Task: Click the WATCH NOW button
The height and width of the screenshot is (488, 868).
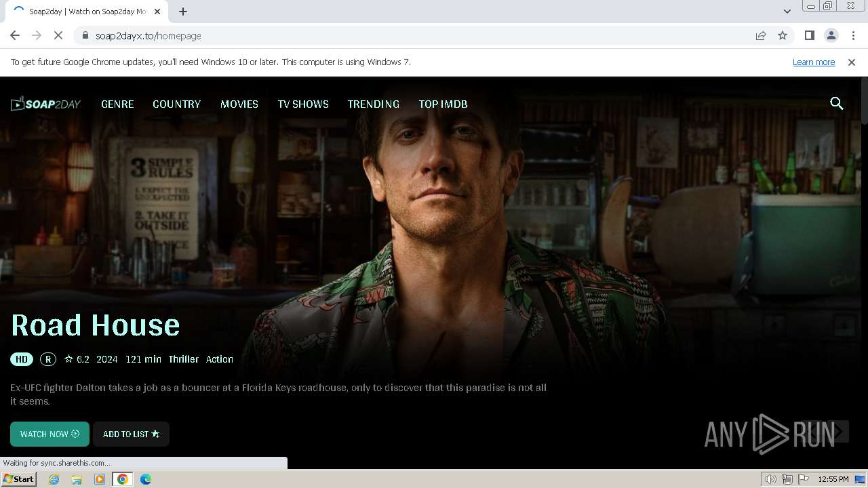Action: pyautogui.click(x=50, y=434)
